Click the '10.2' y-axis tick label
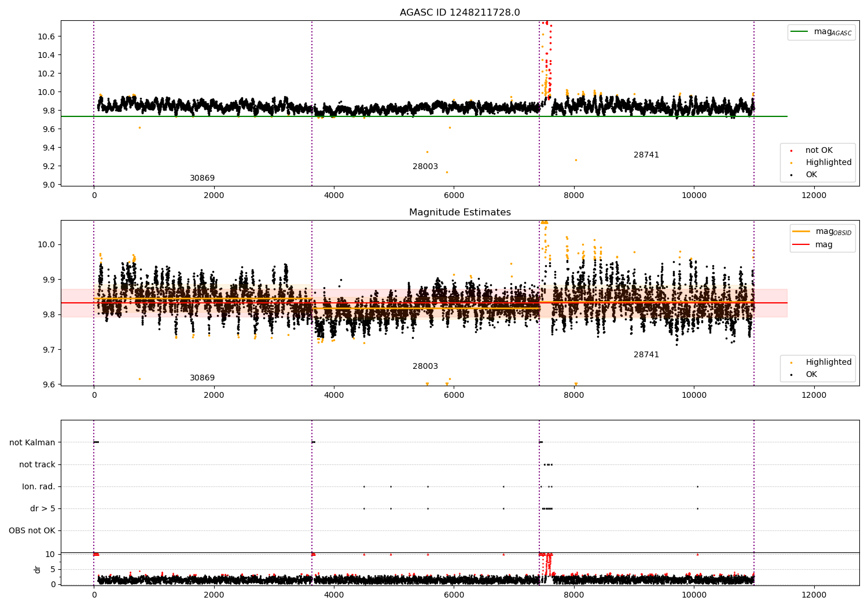This screenshot has width=868, height=608. [x=46, y=74]
